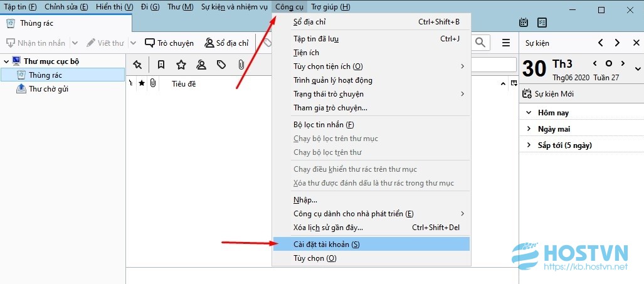The image size is (644, 284).
Task: Open the calendar tab icon
Action: coord(524,23)
